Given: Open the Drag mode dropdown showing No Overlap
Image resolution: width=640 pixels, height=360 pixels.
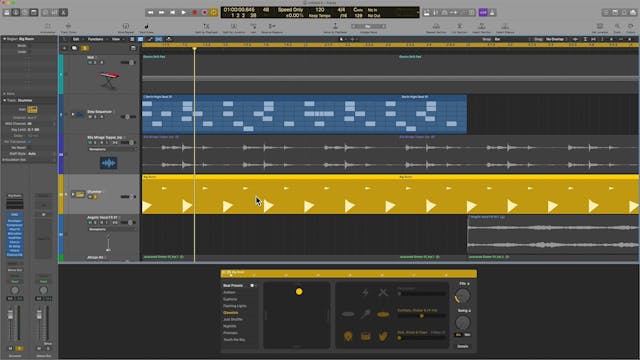Looking at the screenshot, I should tap(557, 39).
